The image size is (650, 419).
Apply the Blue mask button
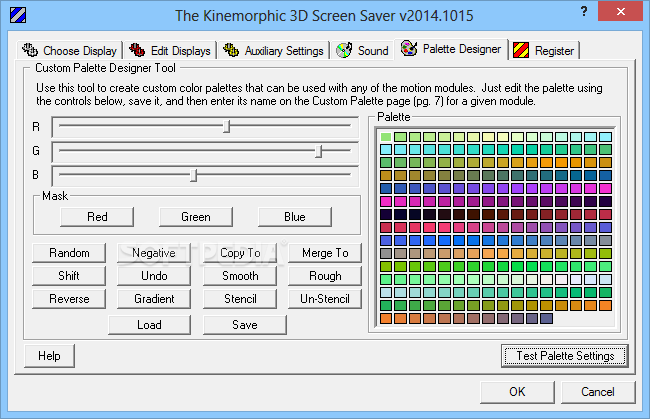pyautogui.click(x=295, y=217)
